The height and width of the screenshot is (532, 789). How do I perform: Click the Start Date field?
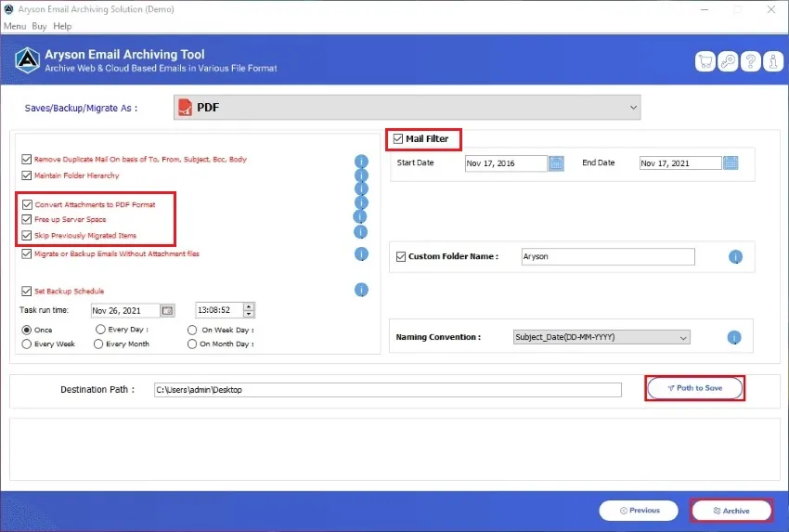[506, 163]
